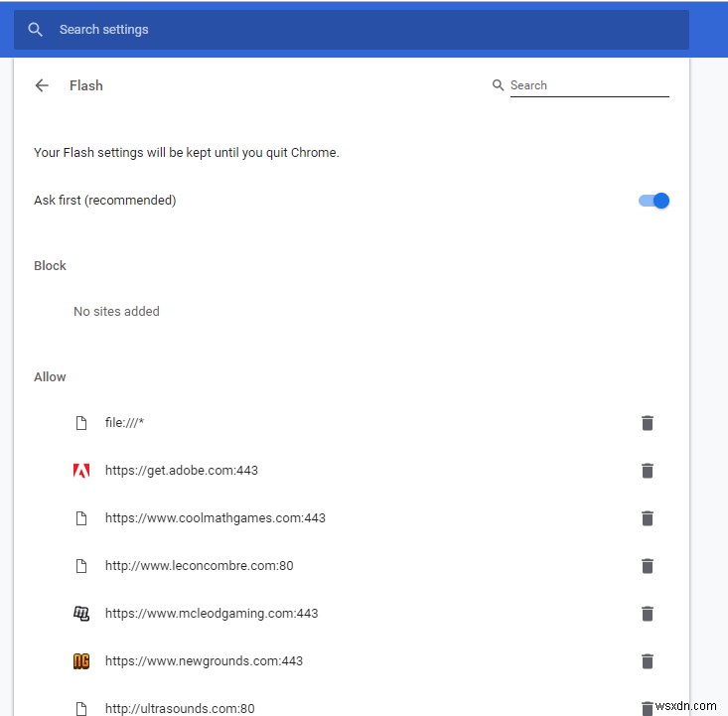Screen dimensions: 728x716
Task: Delete the coolmathgames.com allow entry
Action: (648, 517)
